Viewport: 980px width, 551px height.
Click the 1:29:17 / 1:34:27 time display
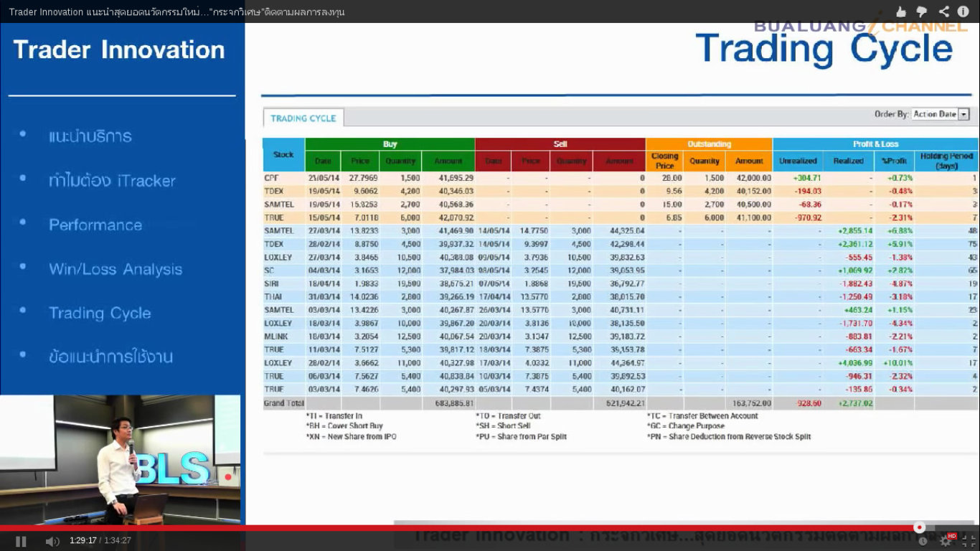tap(100, 541)
